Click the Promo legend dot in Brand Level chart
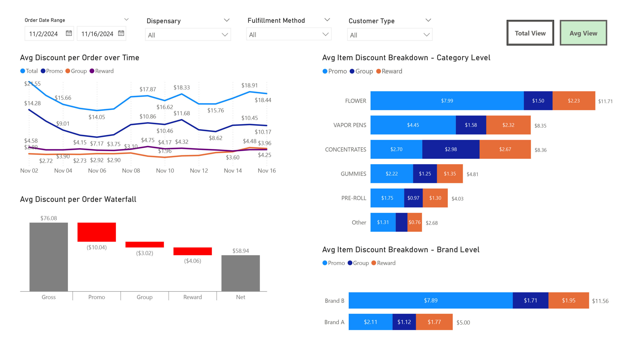This screenshot has height=364, width=630. pyautogui.click(x=325, y=263)
